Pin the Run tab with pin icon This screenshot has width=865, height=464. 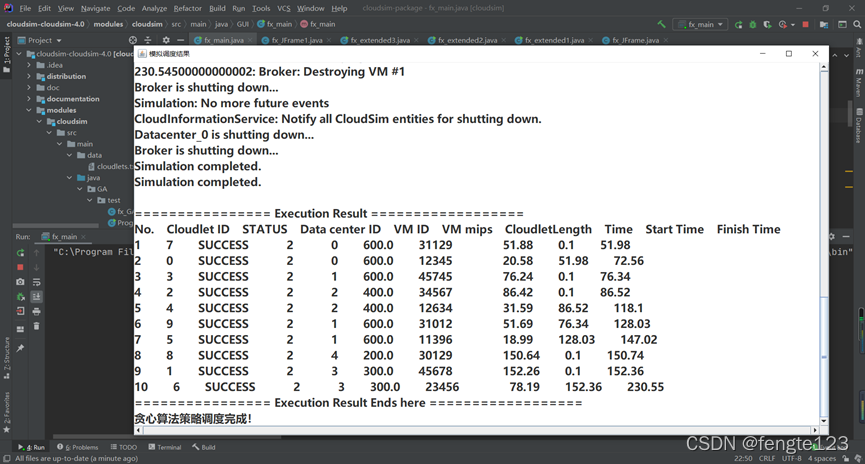20,348
